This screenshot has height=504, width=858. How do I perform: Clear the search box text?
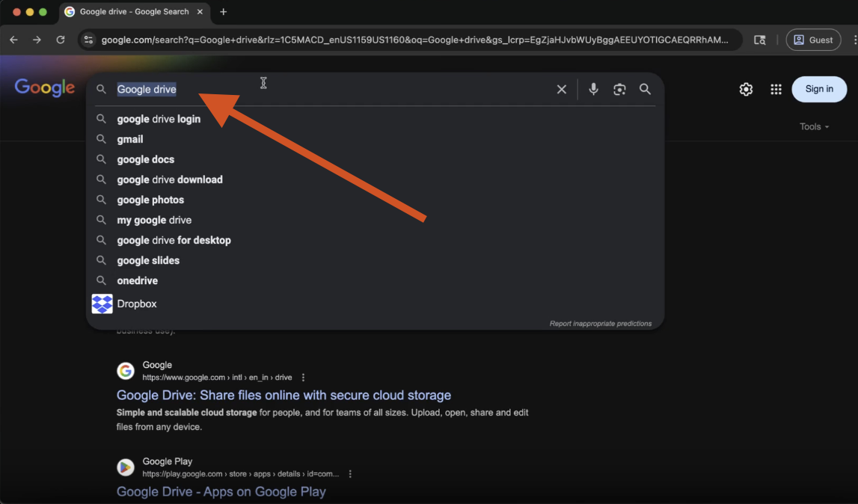(562, 89)
